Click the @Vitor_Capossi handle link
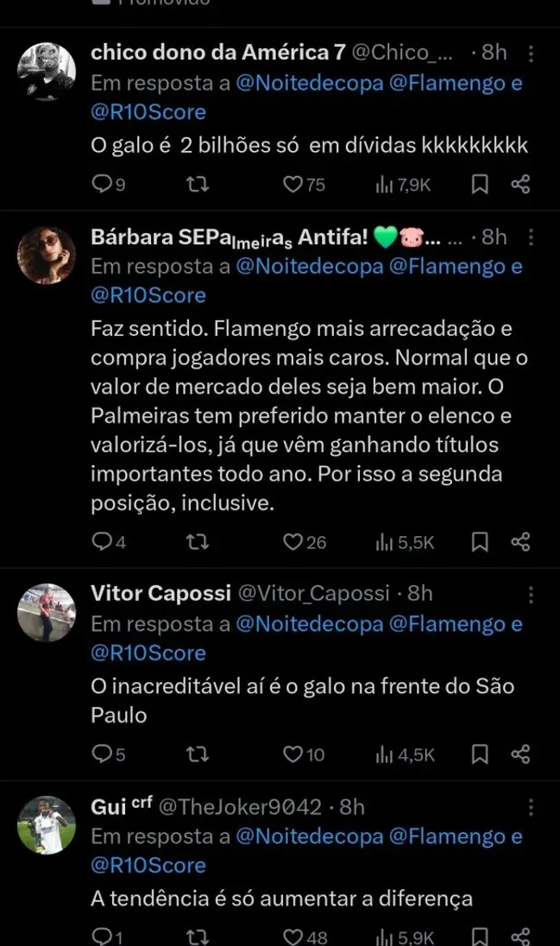Image resolution: width=560 pixels, height=946 pixels. tap(314, 594)
